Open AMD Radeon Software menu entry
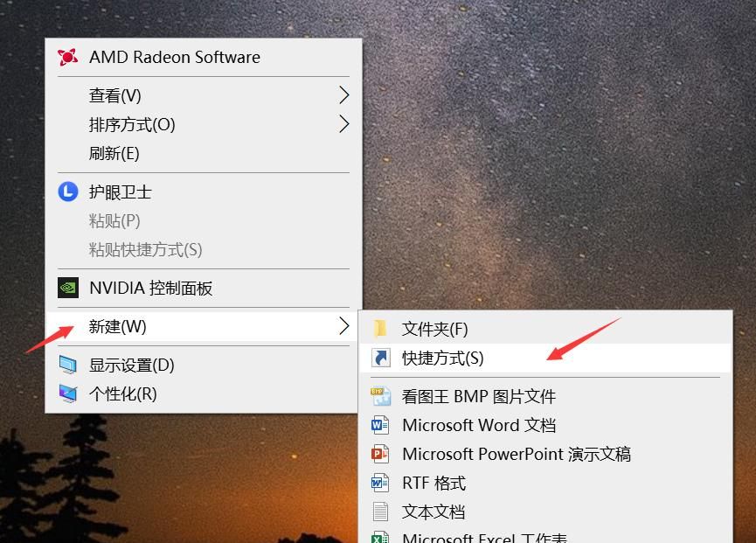The width and height of the screenshot is (756, 543). pyautogui.click(x=203, y=58)
